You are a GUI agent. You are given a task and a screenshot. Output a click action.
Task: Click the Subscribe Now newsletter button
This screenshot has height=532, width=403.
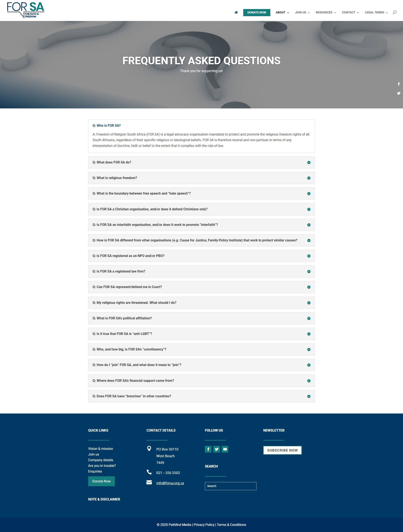[x=282, y=450]
